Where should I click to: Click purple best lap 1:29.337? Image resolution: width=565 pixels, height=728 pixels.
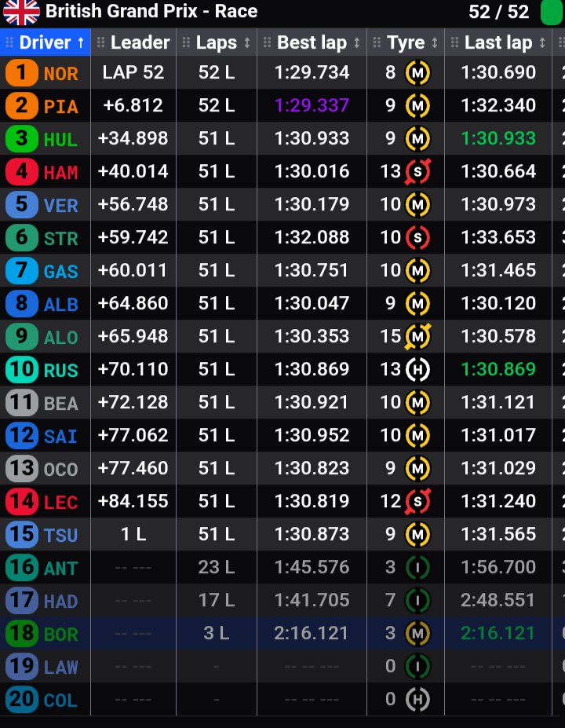pyautogui.click(x=312, y=105)
